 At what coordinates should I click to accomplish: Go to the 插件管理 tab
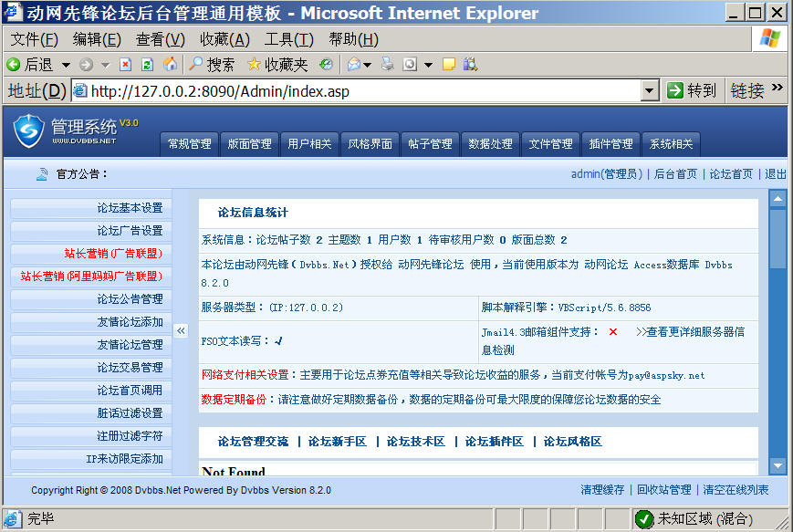(x=610, y=144)
